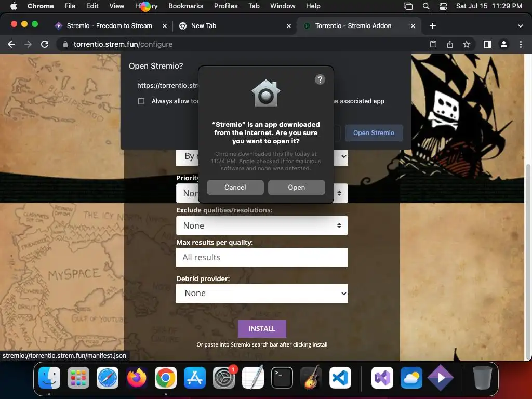
Task: Click the page vertical scrollbar
Action: 528,261
